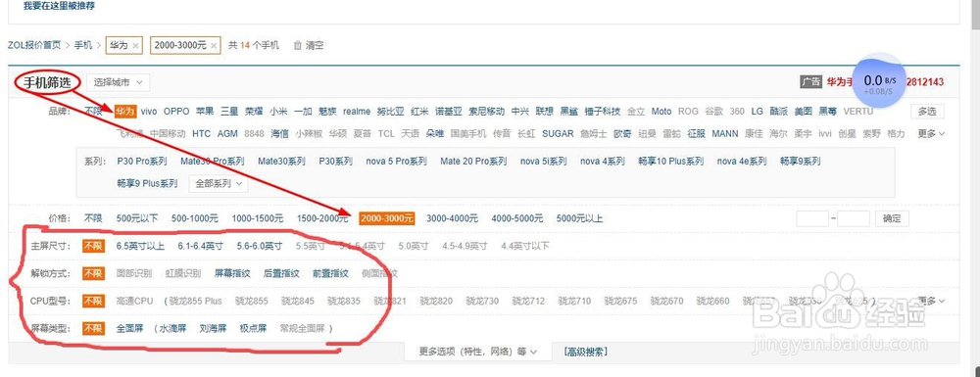The image size is (980, 377).
Task: Remove the 华为 filter tag with its x
Action: click(135, 46)
